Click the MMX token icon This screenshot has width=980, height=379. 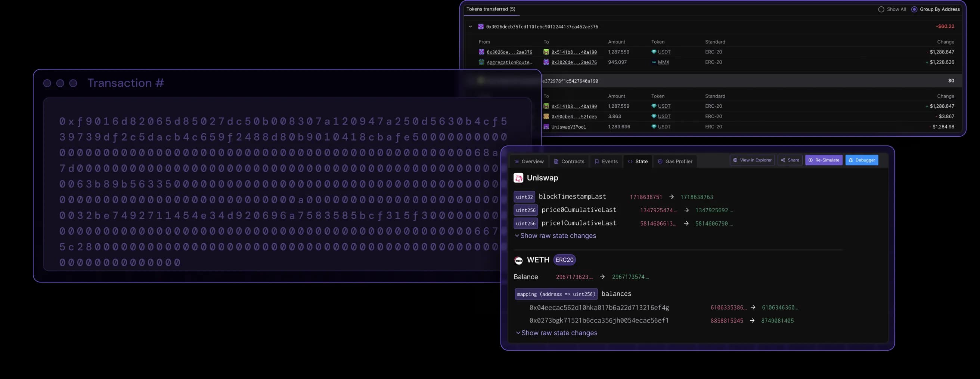pyautogui.click(x=654, y=62)
